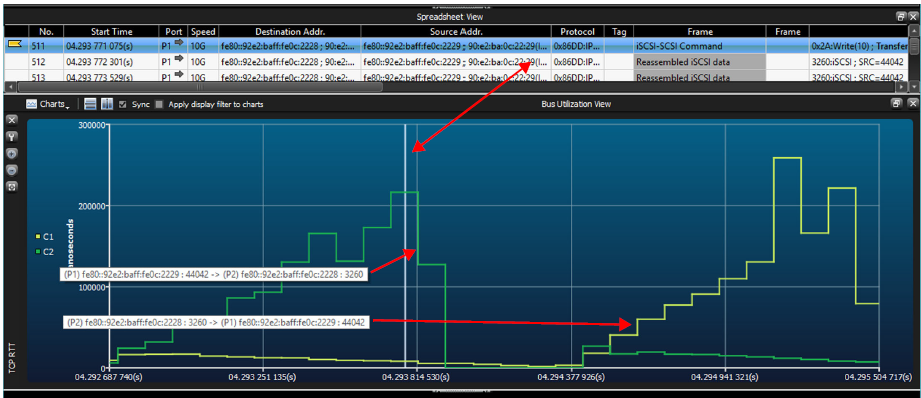The height and width of the screenshot is (398, 921).
Task: Select the vertical chart layout icon
Action: [107, 104]
